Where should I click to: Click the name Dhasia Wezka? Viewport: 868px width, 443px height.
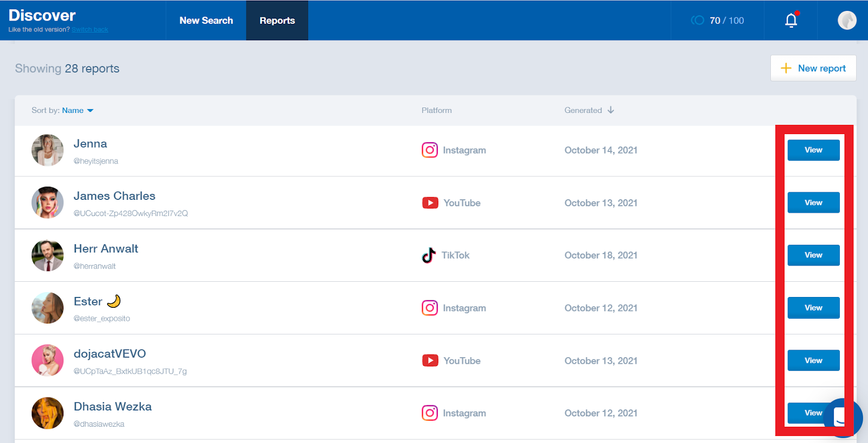click(113, 407)
